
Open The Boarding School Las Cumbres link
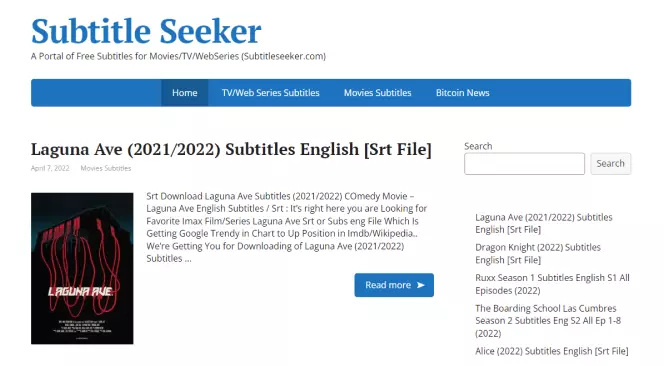click(548, 321)
